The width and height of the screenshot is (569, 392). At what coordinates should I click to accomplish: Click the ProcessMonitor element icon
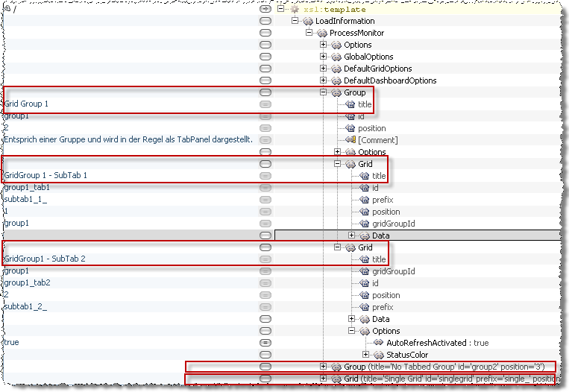pos(322,33)
